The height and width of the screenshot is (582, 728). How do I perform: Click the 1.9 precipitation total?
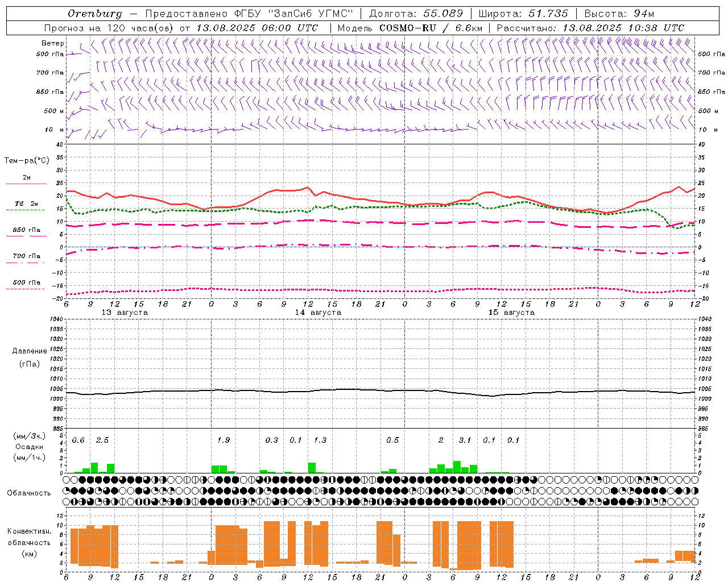(224, 440)
